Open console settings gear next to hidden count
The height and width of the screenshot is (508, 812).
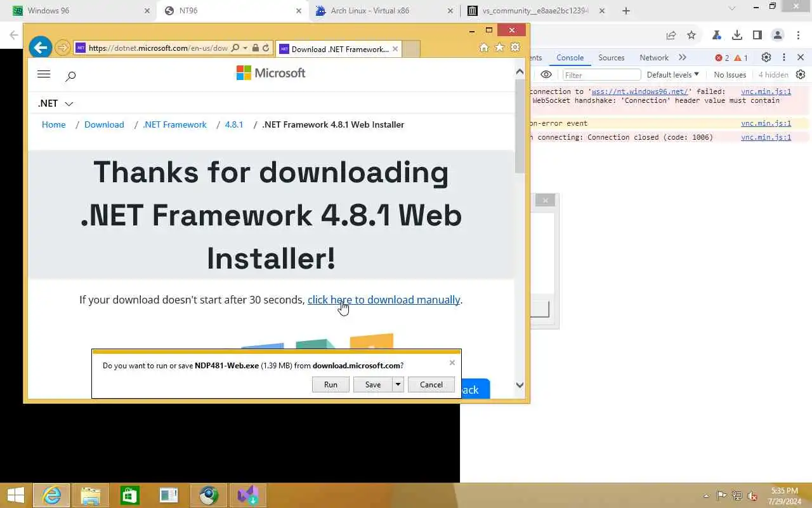click(801, 74)
